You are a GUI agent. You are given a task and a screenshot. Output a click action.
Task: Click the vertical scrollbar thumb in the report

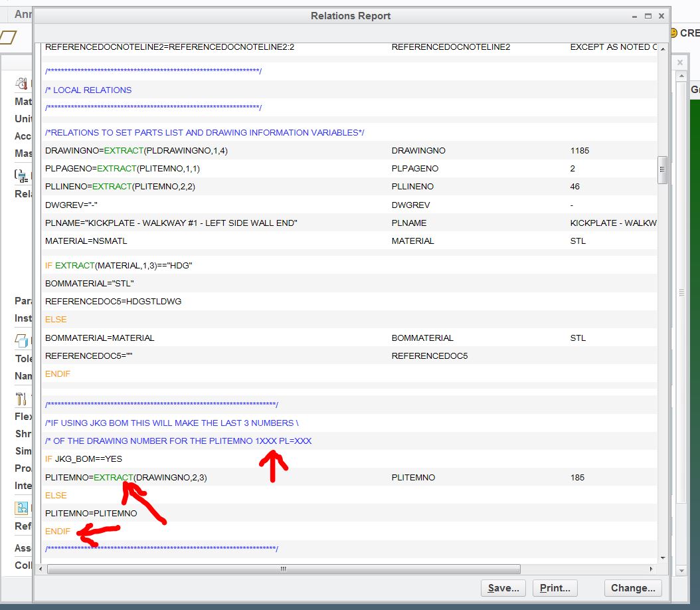point(663,169)
